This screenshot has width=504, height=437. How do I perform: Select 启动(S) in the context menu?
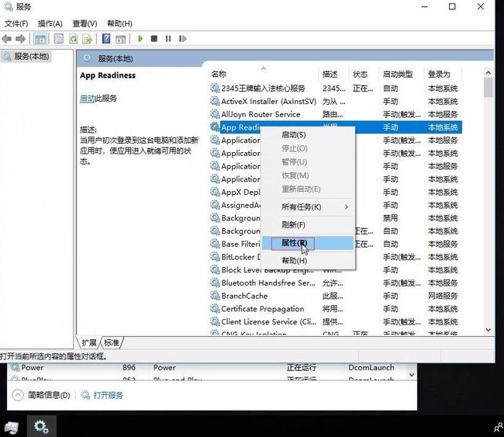[293, 135]
